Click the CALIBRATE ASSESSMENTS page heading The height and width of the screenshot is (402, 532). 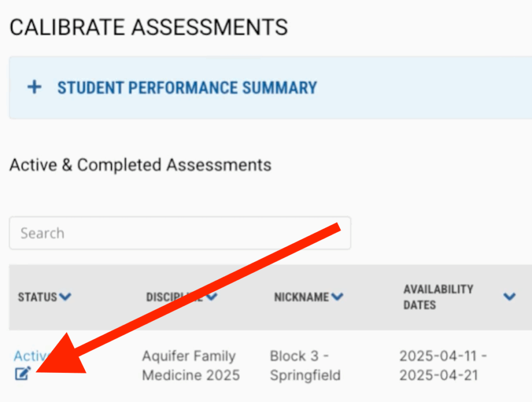(x=149, y=27)
